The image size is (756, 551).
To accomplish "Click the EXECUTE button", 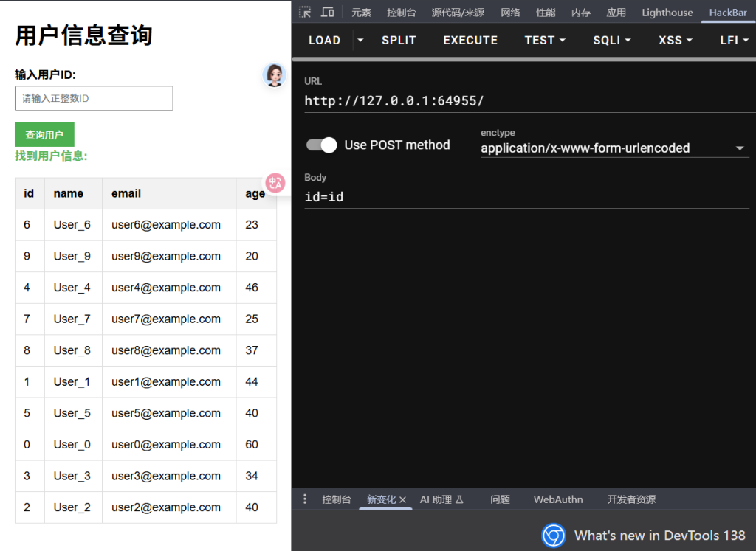I will click(x=470, y=40).
